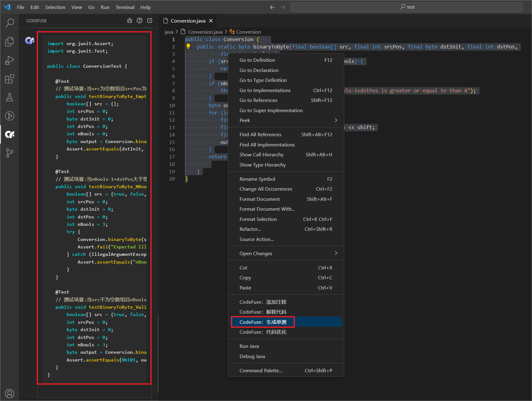Select the CodeFuse activity bar icon
The width and height of the screenshot is (532, 401).
point(10,134)
